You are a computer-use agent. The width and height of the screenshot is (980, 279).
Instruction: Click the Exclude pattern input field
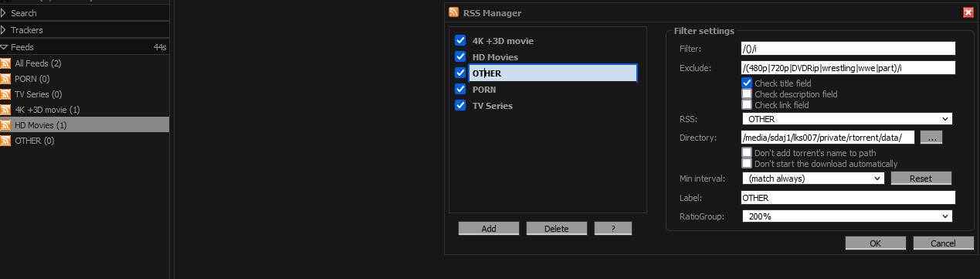tap(848, 67)
